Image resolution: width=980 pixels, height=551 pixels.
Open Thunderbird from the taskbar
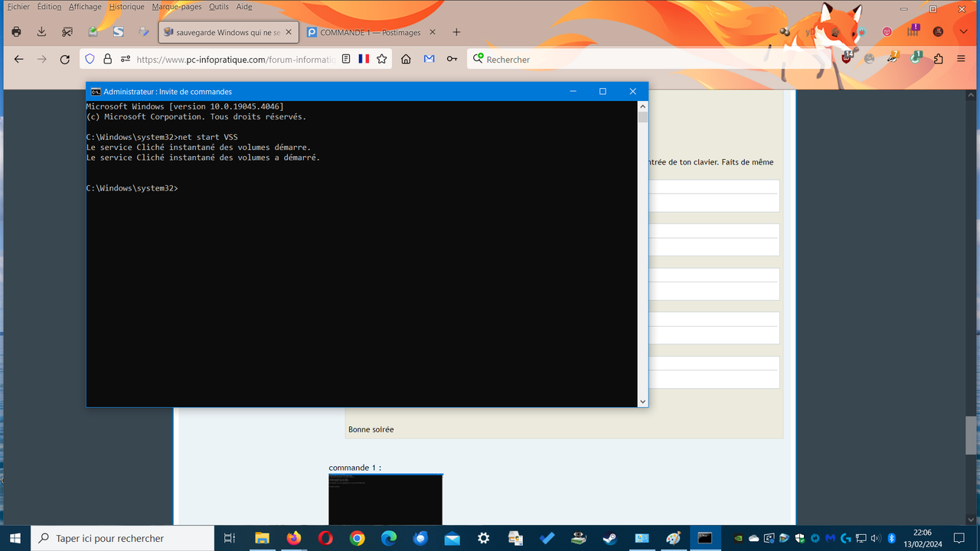(x=420, y=538)
